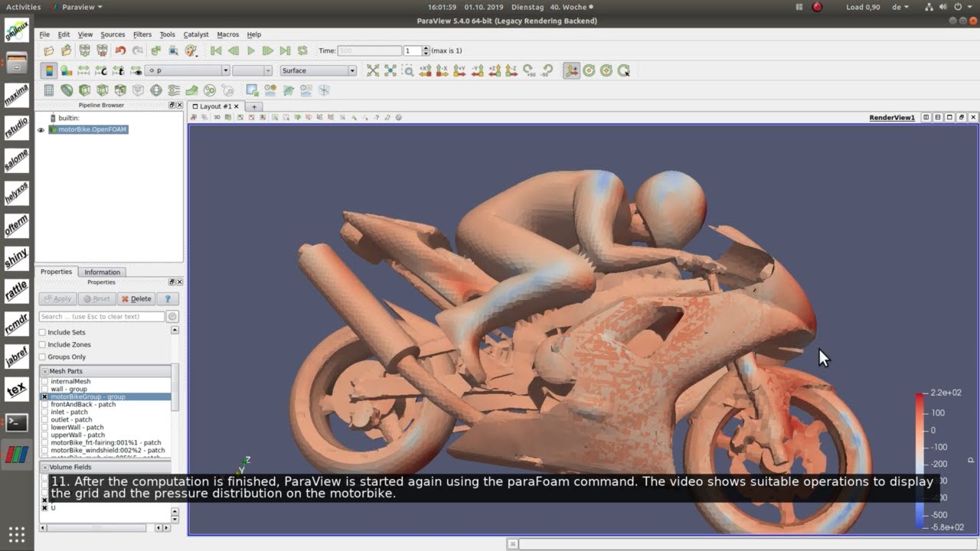Open the Paraview app menu in top bar
The height and width of the screenshot is (551, 980).
pyautogui.click(x=76, y=7)
